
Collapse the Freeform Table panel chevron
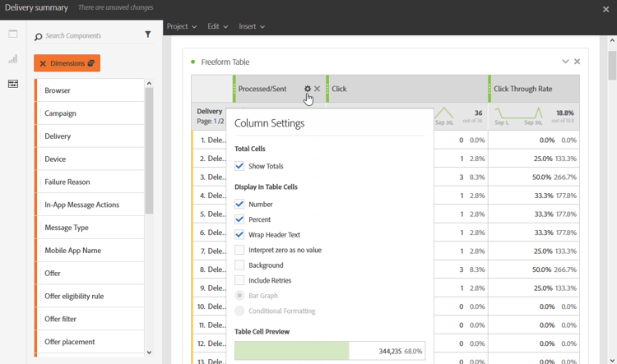click(x=565, y=62)
